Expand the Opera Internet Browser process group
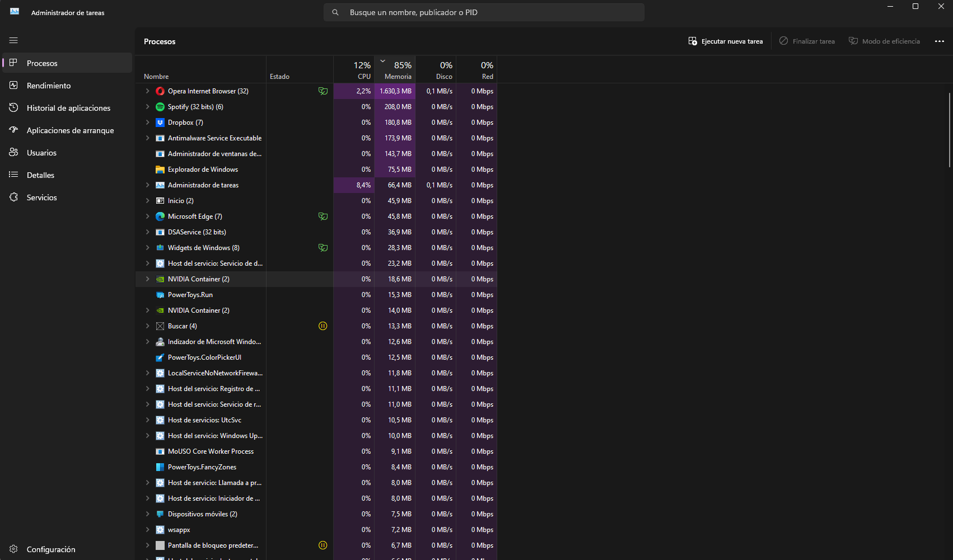The height and width of the screenshot is (560, 953). tap(148, 91)
